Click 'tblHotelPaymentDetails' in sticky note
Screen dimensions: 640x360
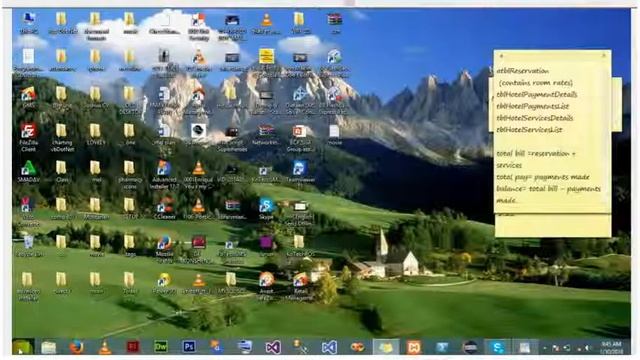point(537,95)
